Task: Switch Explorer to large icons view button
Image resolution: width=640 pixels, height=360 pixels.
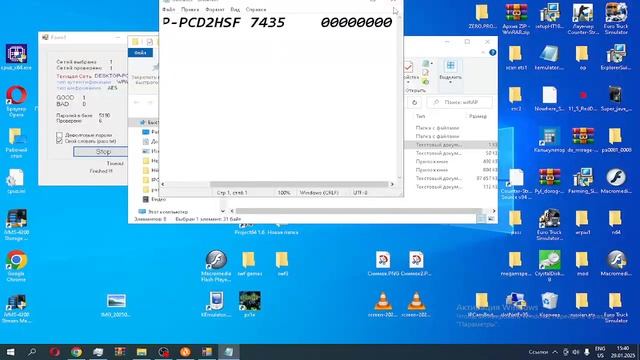Action: pyautogui.click(x=491, y=219)
